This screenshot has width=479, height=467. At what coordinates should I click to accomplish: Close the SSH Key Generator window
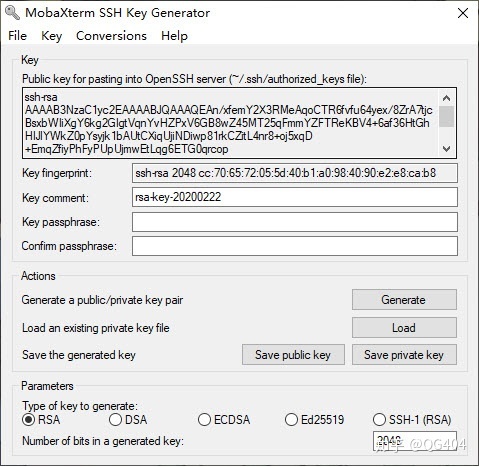pos(463,13)
